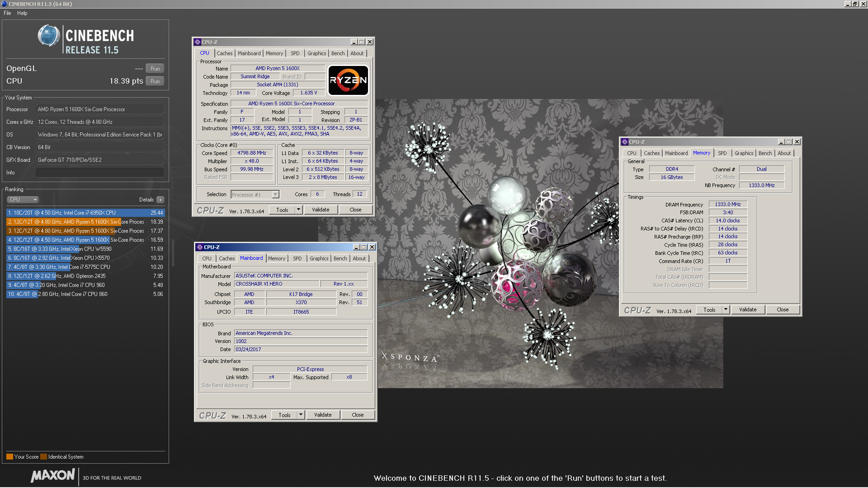
Task: Expand Tools dropdown arrow in top CPU-Z window
Action: [x=298, y=210]
